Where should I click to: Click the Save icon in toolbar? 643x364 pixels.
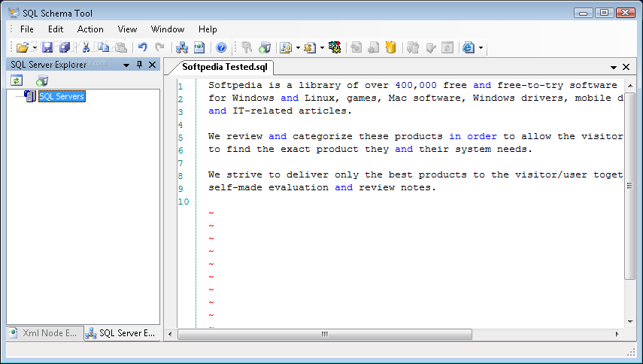pos(47,47)
